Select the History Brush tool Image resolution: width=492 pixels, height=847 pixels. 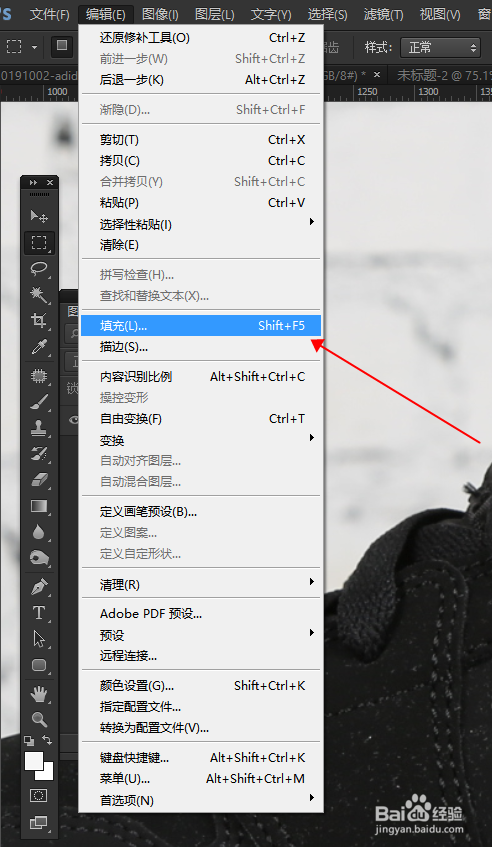pos(39,454)
